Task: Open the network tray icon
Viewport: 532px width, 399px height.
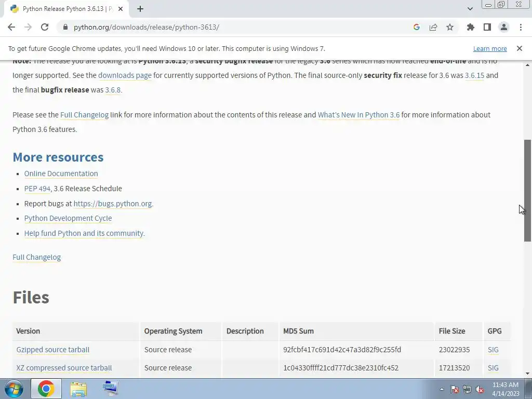Action: coord(467,390)
